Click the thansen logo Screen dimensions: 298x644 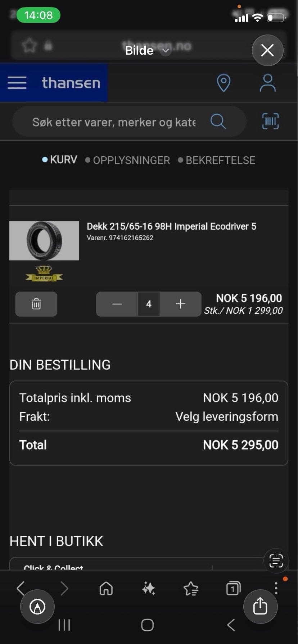(x=71, y=83)
